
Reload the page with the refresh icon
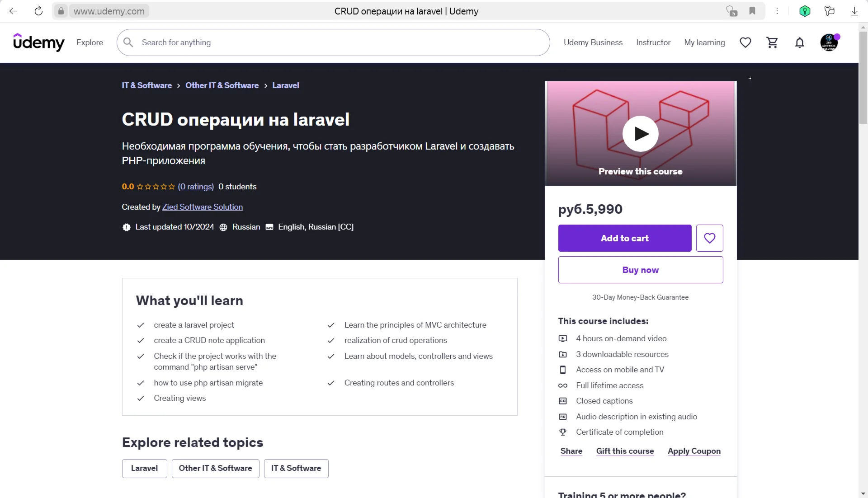tap(38, 11)
